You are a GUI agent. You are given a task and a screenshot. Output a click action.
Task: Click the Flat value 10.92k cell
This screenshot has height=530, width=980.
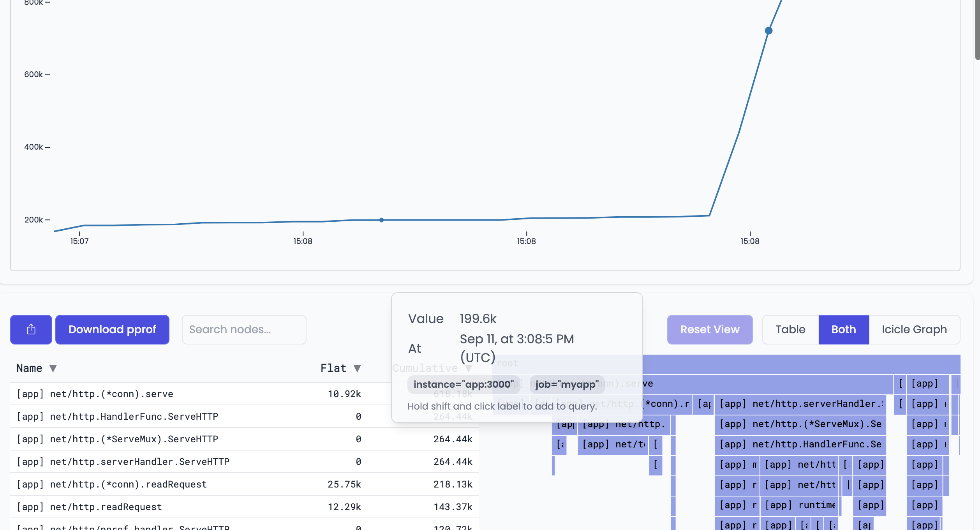[344, 394]
